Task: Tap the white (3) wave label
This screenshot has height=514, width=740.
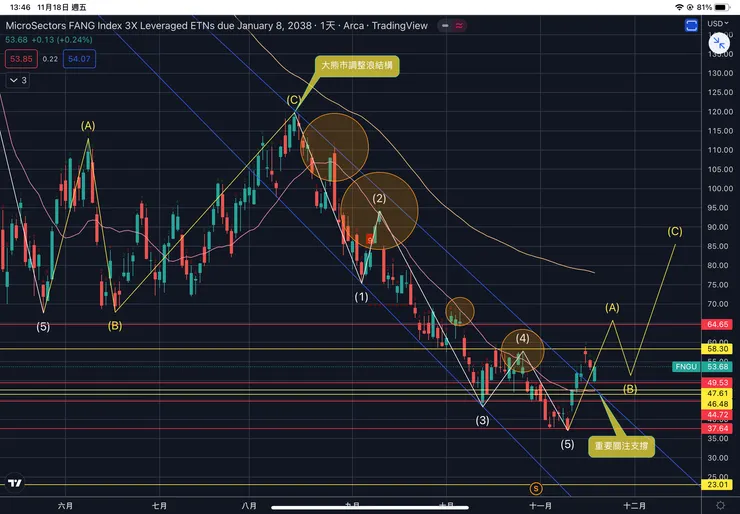Action: click(482, 420)
